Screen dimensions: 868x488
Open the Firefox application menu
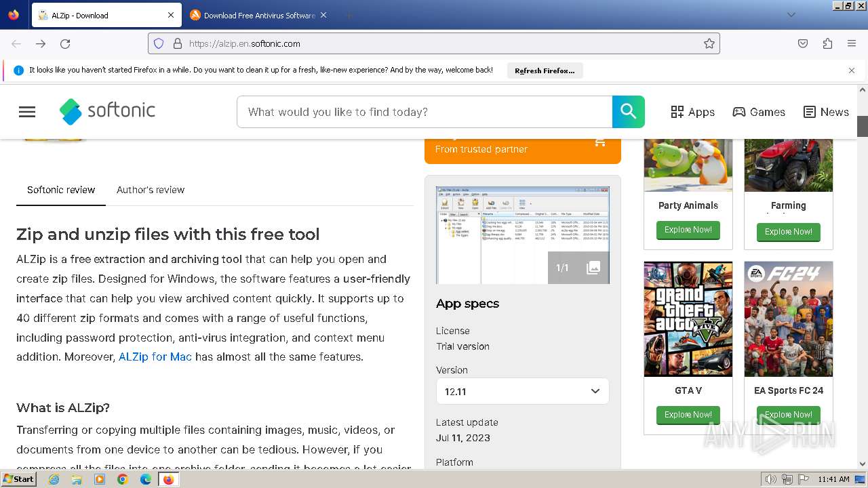pos(852,43)
